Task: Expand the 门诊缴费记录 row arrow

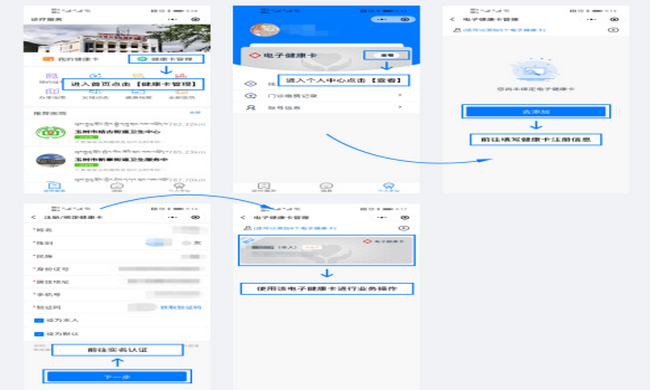Action: click(400, 95)
